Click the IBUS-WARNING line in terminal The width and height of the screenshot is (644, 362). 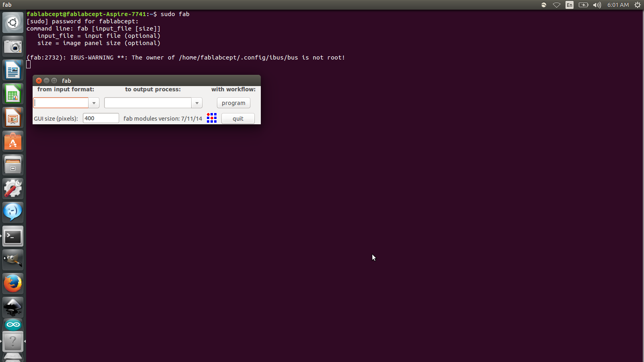(x=186, y=58)
